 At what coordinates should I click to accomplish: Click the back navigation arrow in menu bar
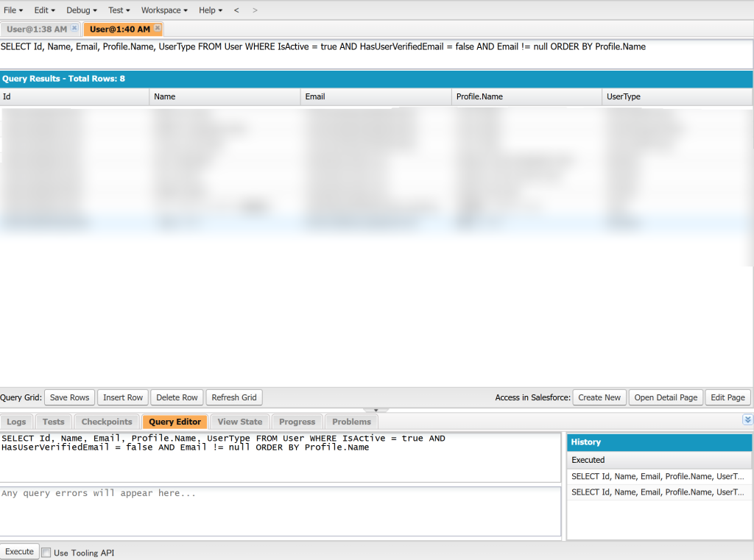point(236,10)
